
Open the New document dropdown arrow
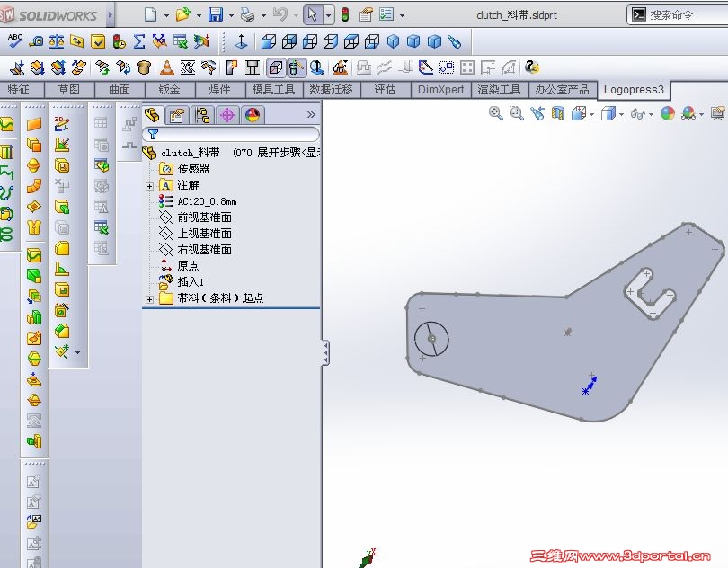tap(166, 15)
